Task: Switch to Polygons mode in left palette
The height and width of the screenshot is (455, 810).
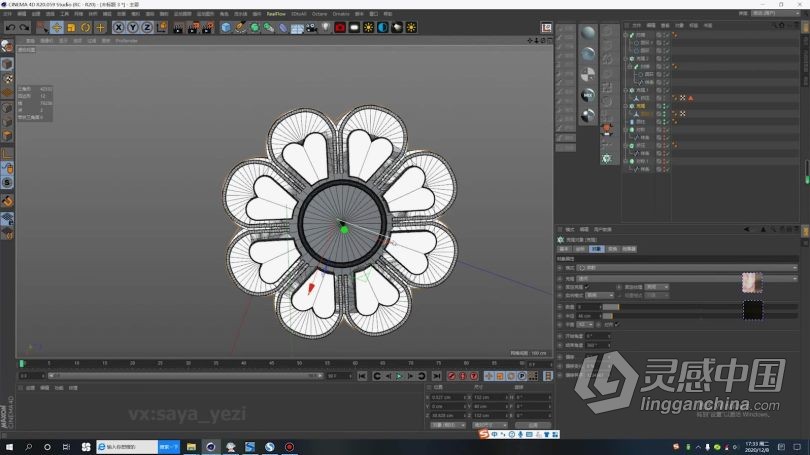Action: [7, 136]
